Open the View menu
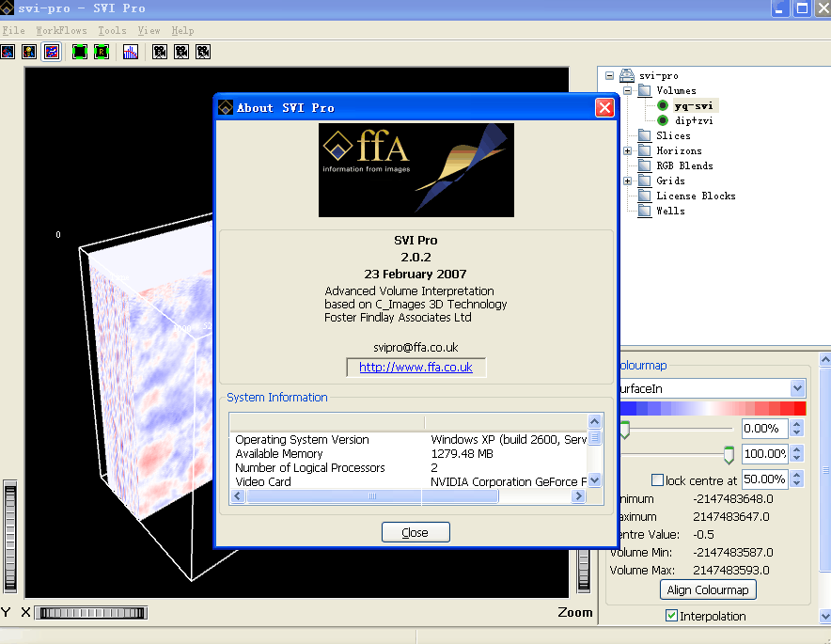The image size is (831, 644). (x=149, y=30)
